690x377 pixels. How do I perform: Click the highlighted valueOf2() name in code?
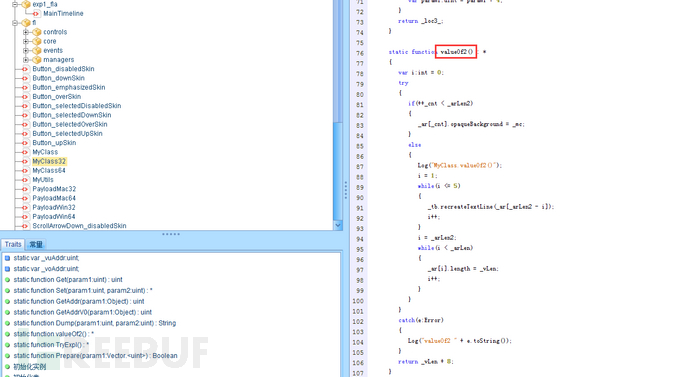point(456,52)
